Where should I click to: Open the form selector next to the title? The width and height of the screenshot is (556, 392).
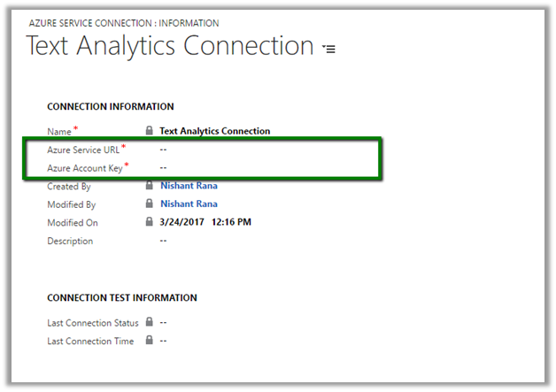(x=330, y=50)
